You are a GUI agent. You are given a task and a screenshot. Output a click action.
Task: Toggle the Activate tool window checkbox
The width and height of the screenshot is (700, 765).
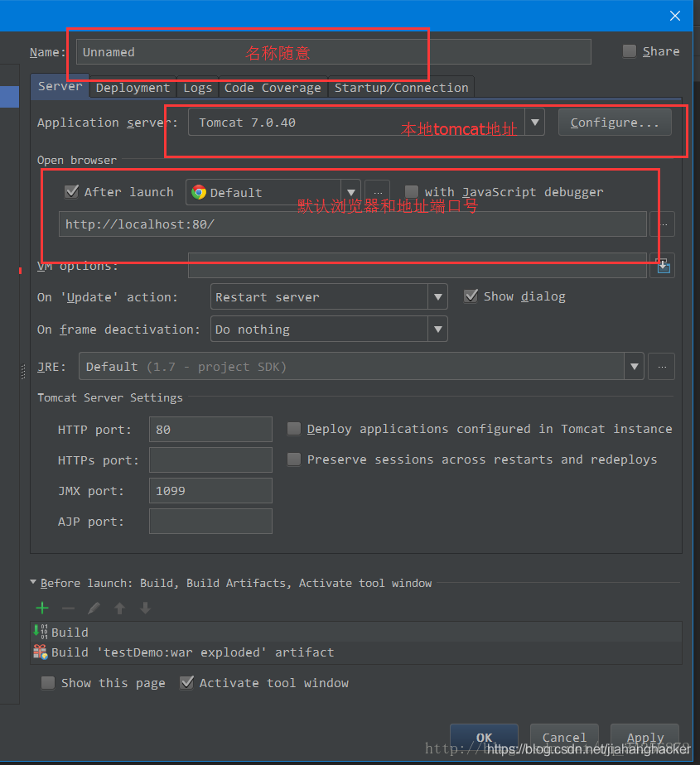tap(186, 682)
